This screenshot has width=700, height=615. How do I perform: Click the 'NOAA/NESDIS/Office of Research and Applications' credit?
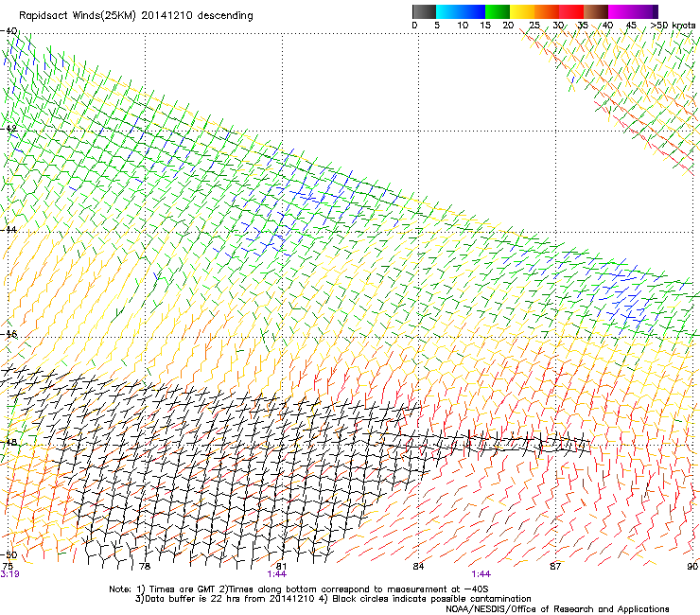[557, 608]
